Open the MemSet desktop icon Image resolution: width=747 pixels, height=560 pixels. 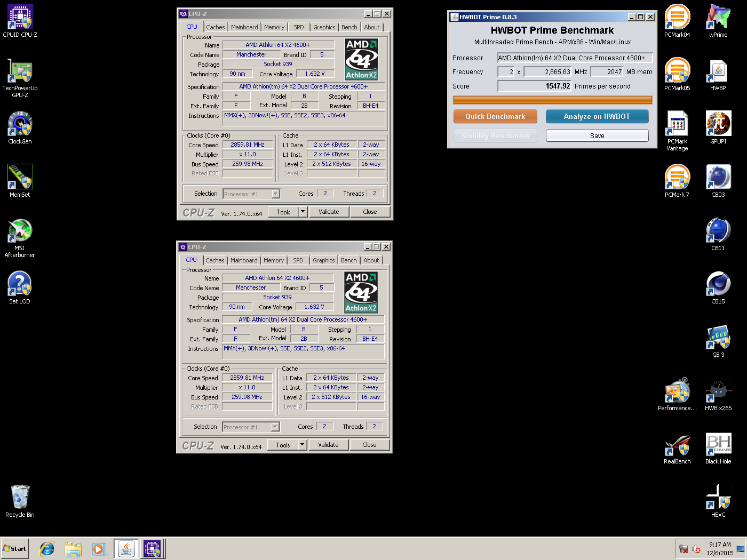20,181
